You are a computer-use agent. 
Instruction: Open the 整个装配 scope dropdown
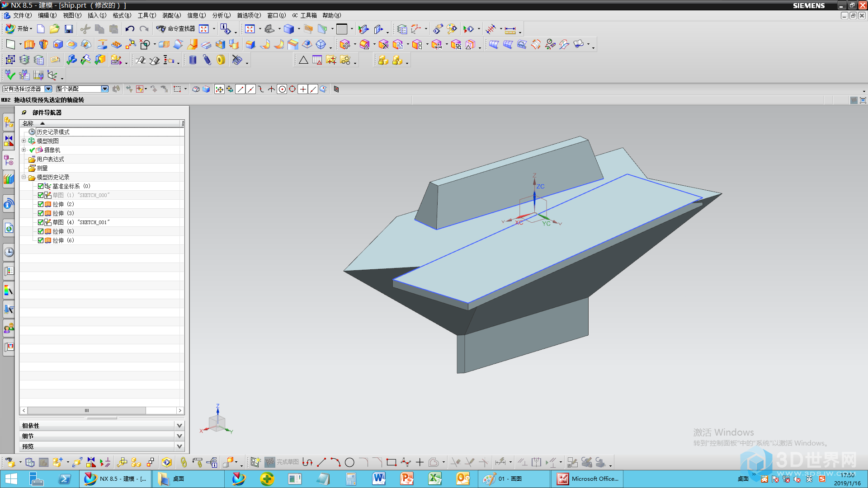coord(105,89)
